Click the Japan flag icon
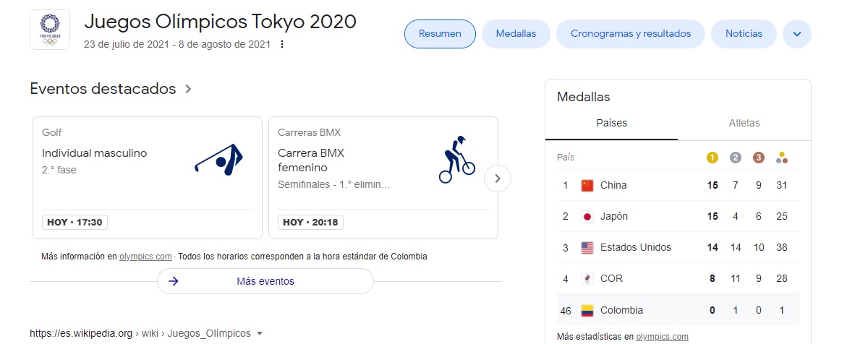 (587, 216)
